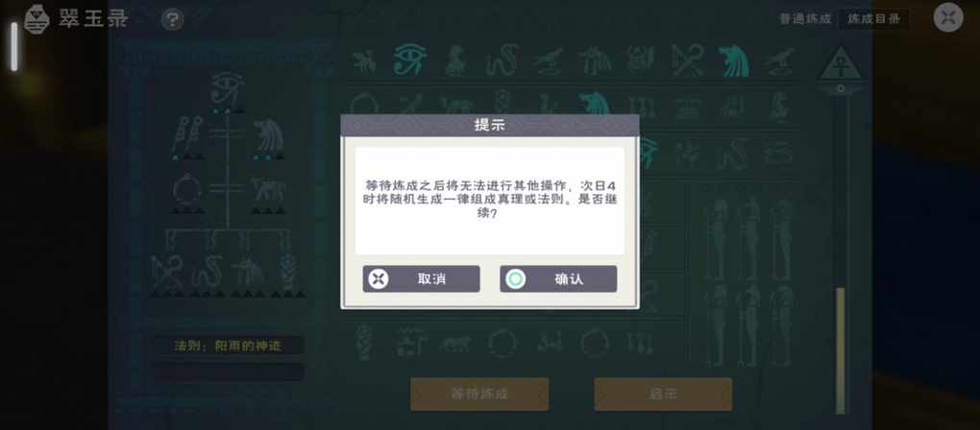Click the 启示 button
980x430 pixels.
(663, 394)
